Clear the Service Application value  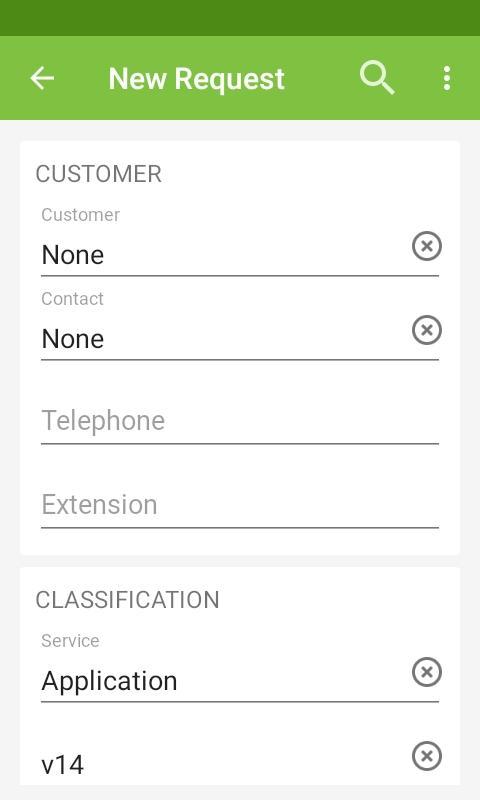click(x=426, y=672)
